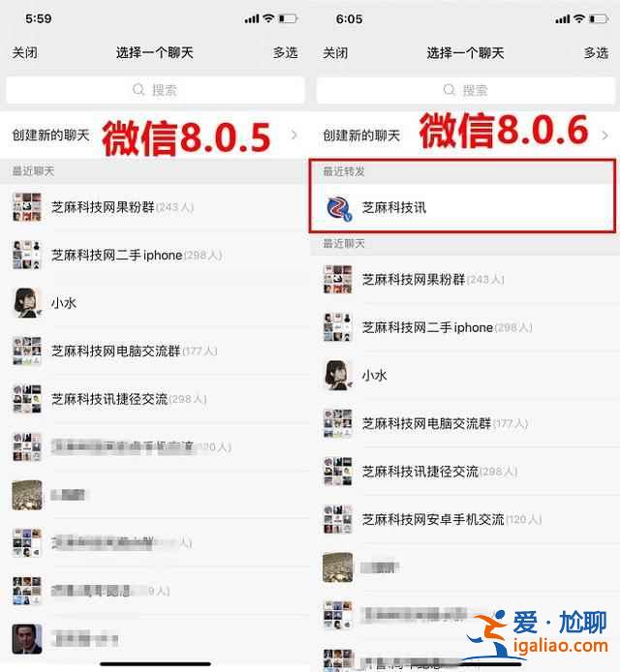Tap the 芝麻科技网二手iphone group avatar on right
620x672 pixels.
tap(338, 327)
